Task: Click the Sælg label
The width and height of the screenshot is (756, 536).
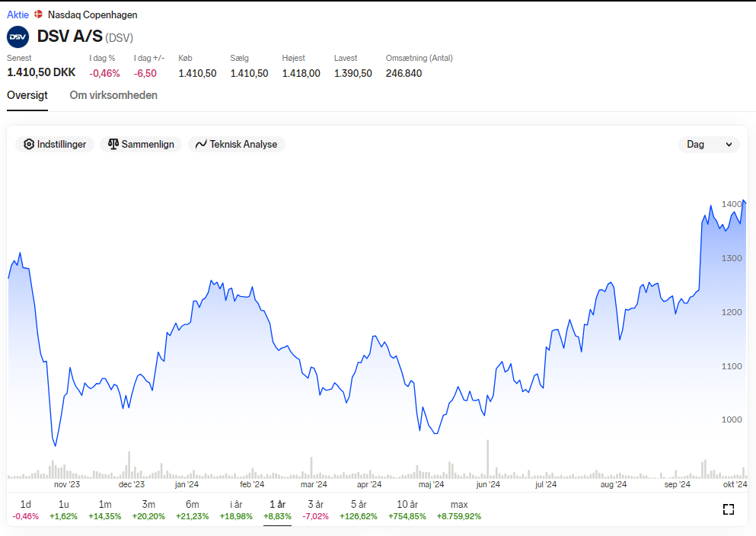Action: [x=239, y=58]
